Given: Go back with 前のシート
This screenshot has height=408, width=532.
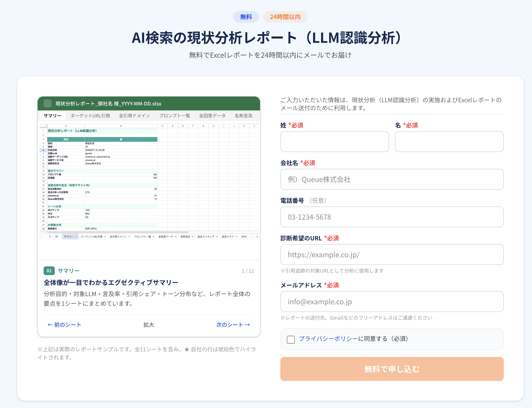Looking at the screenshot, I should click(x=64, y=325).
